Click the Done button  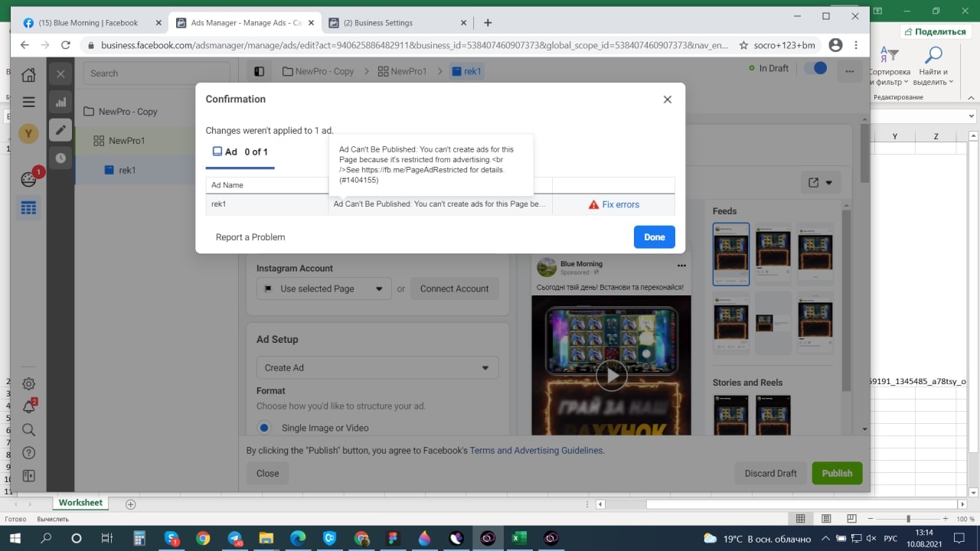[654, 237]
